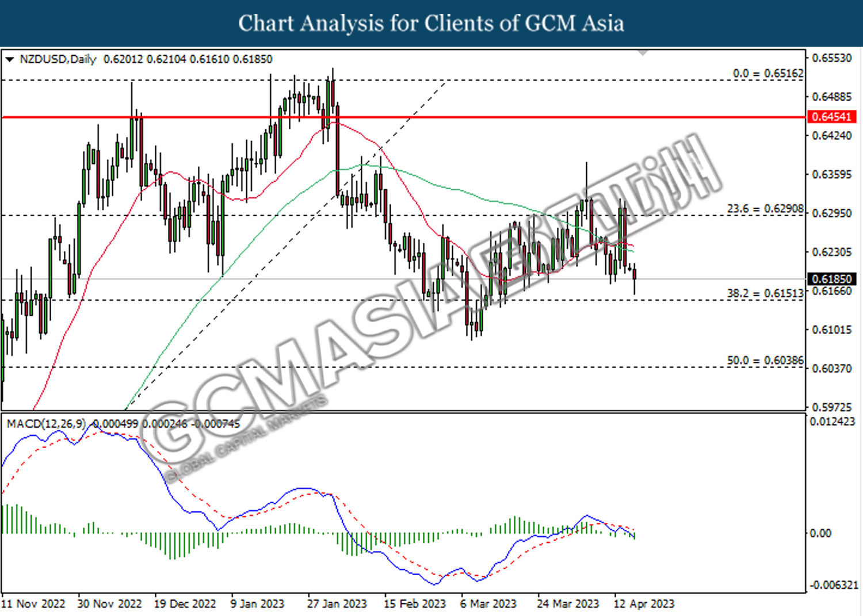
Task: Click the date label 15 Feb 2023
Action: coord(415,604)
